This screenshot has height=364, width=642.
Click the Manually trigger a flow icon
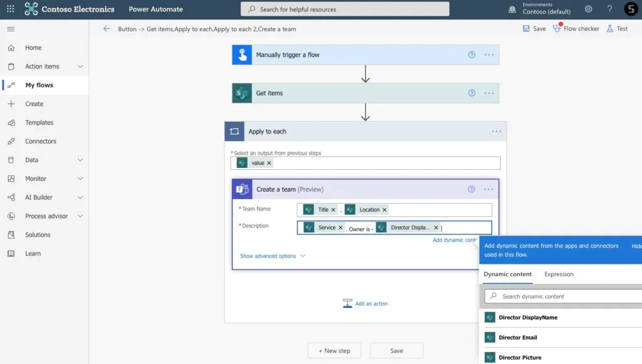tap(242, 55)
